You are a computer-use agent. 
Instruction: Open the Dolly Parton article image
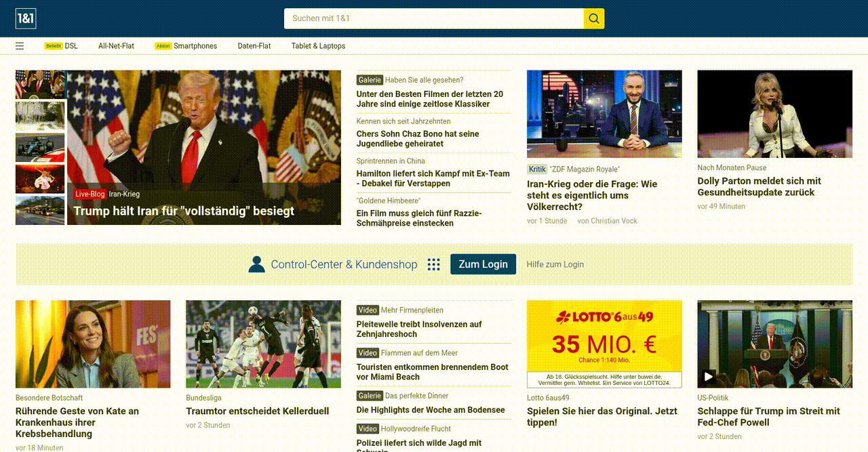[x=774, y=114]
